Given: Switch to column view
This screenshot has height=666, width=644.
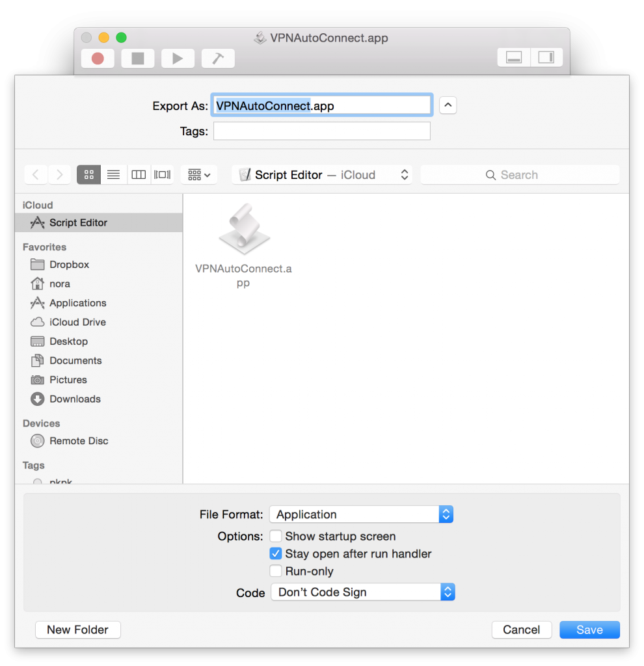Looking at the screenshot, I should [x=139, y=174].
